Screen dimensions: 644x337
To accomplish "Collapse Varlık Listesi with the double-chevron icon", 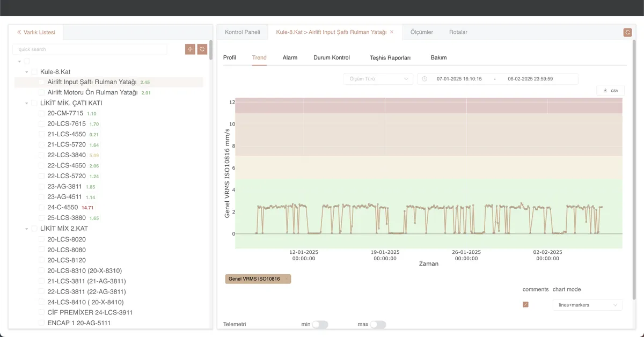I will pyautogui.click(x=19, y=32).
